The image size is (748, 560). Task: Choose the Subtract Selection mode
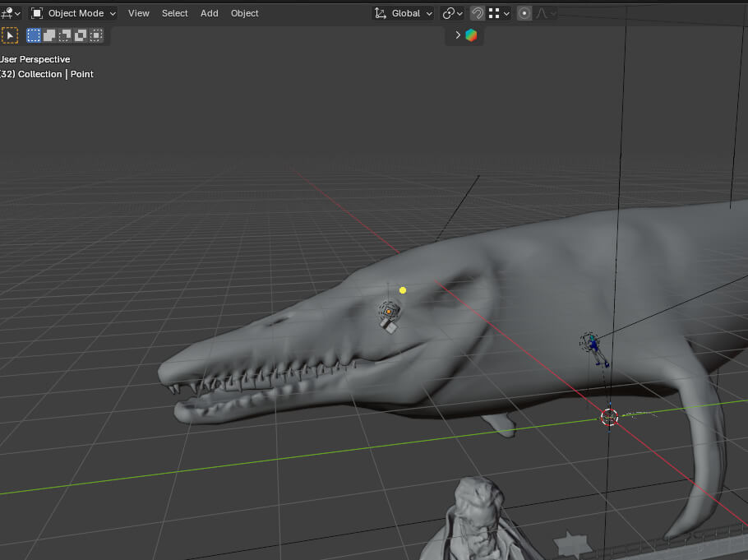click(65, 36)
